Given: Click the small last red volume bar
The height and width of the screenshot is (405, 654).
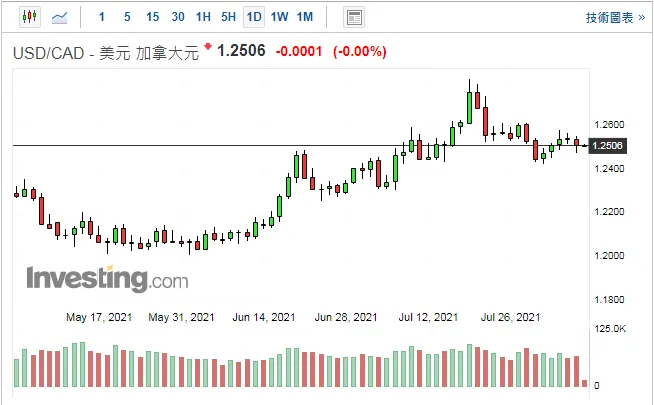Looking at the screenshot, I should coord(584,383).
